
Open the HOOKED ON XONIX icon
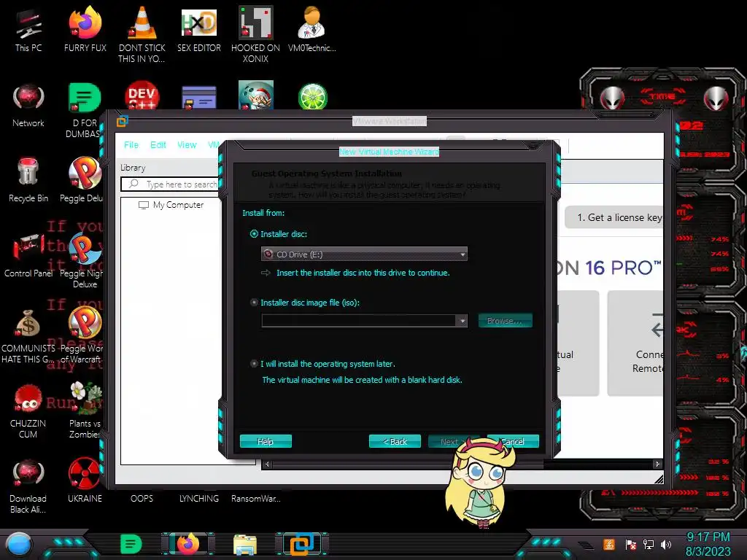(255, 34)
